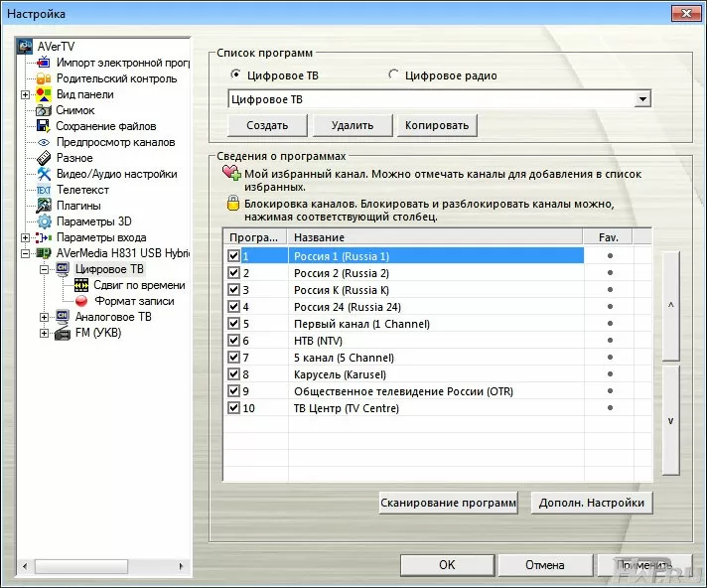Viewport: 707px width, 588px height.
Task: Click the Сохранение файлов disk icon
Action: [44, 126]
